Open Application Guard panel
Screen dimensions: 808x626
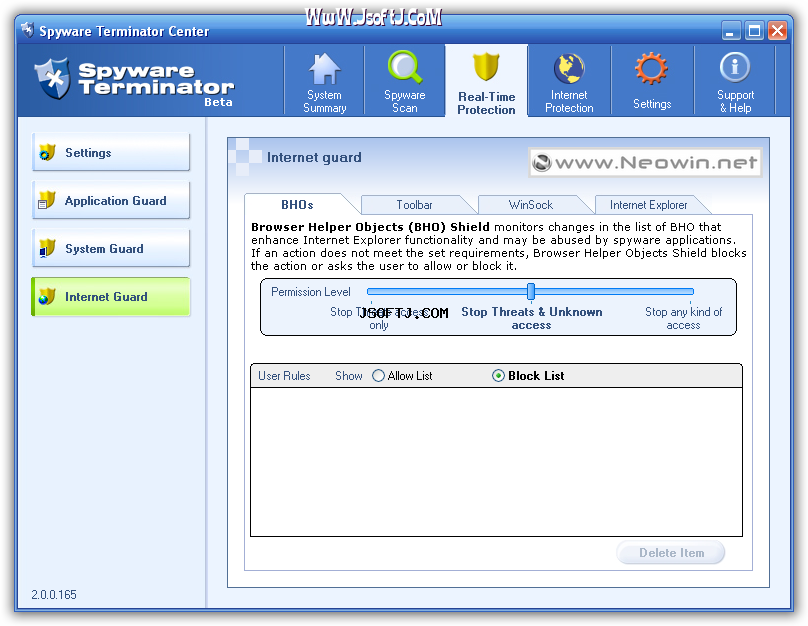111,200
